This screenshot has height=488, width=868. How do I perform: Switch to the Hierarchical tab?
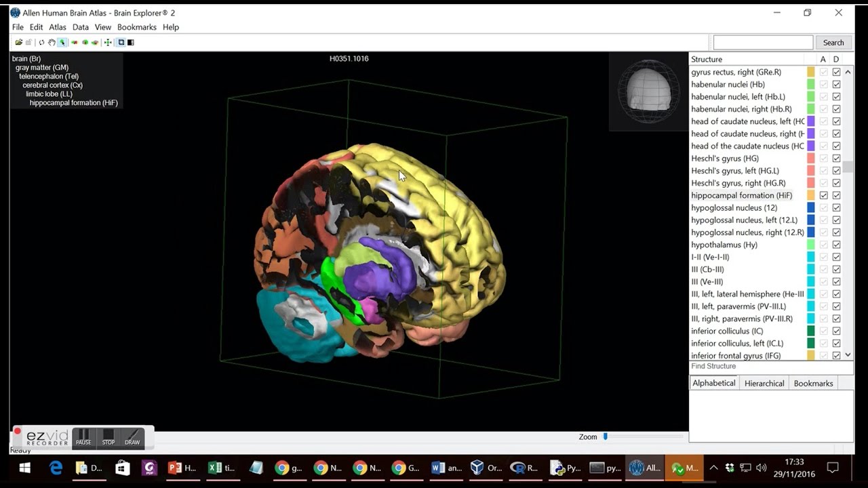pyautogui.click(x=764, y=383)
